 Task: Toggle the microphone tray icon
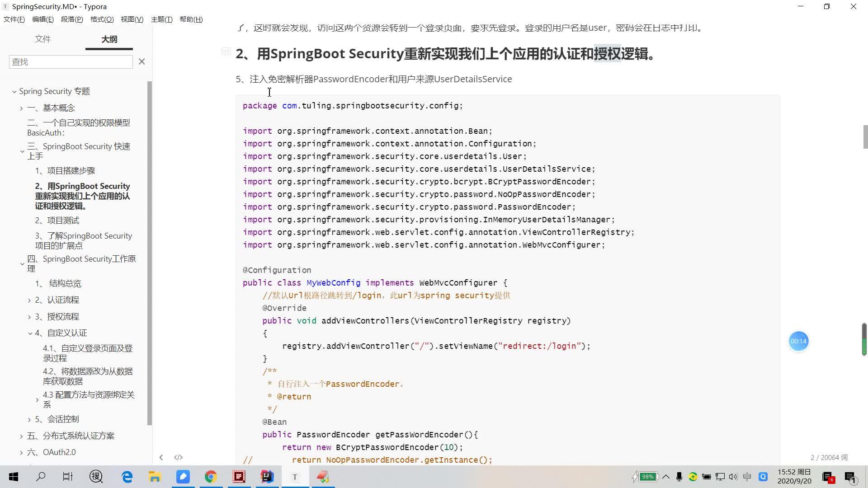[679, 477]
